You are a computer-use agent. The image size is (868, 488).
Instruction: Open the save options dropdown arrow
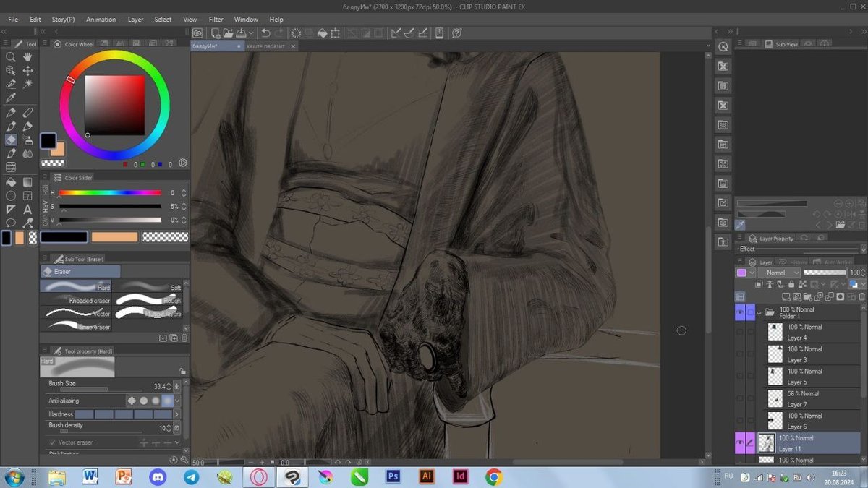[x=251, y=33]
